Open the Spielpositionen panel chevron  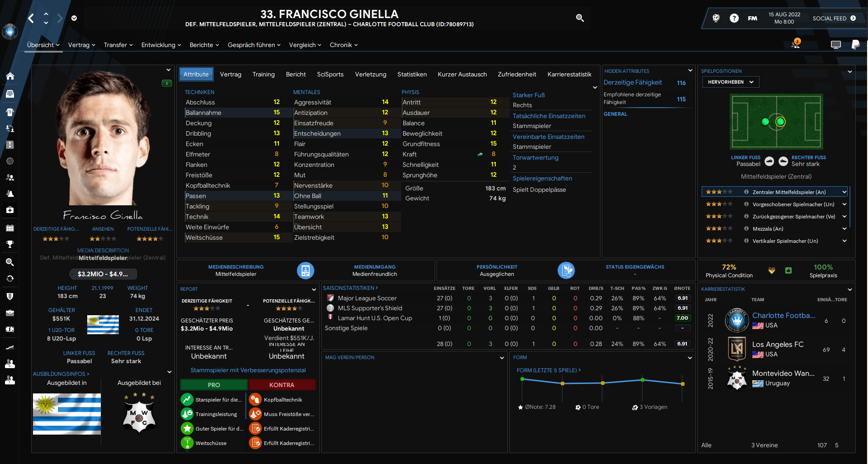tap(849, 71)
